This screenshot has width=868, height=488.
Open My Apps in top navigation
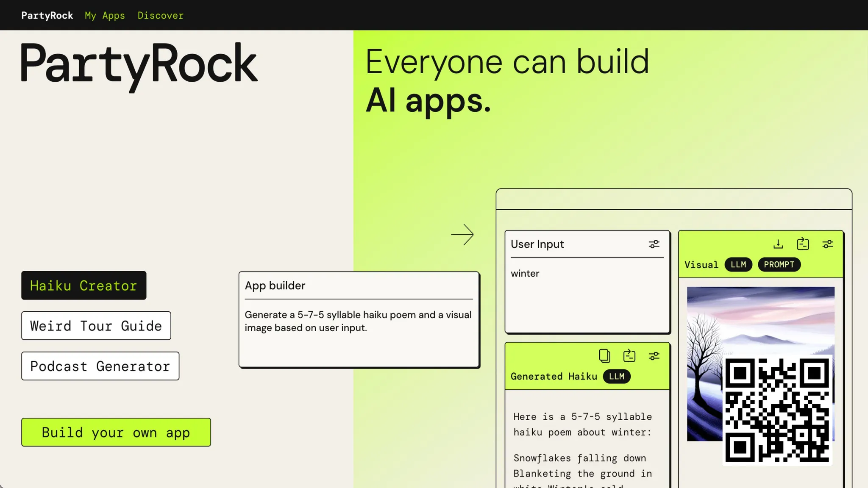pyautogui.click(x=105, y=16)
